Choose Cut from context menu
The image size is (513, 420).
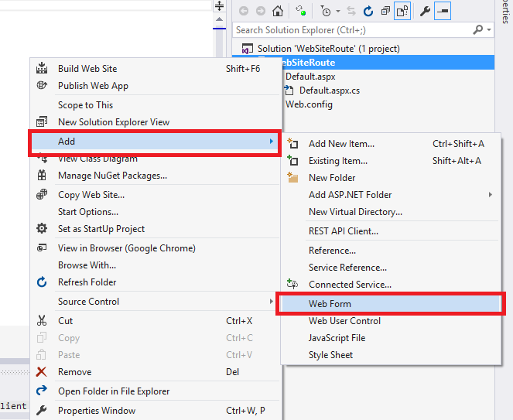(155, 321)
